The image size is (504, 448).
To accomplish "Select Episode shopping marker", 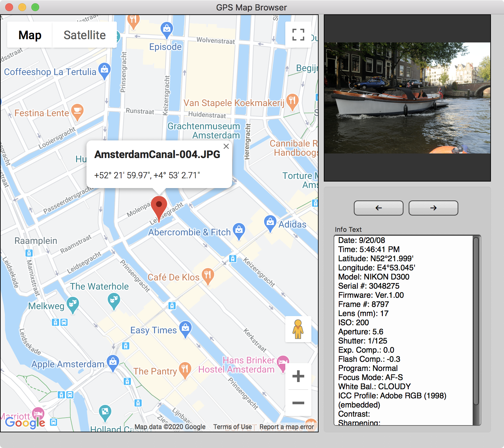I will 167,30.
